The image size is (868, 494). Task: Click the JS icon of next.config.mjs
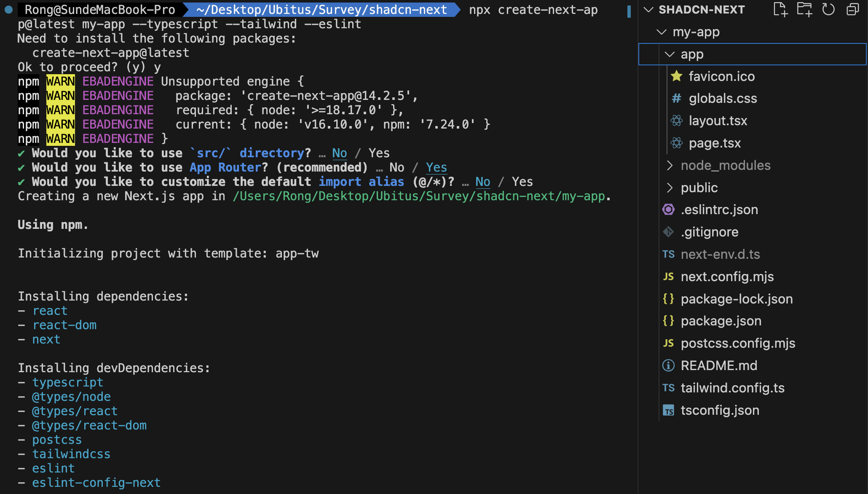[x=669, y=277]
